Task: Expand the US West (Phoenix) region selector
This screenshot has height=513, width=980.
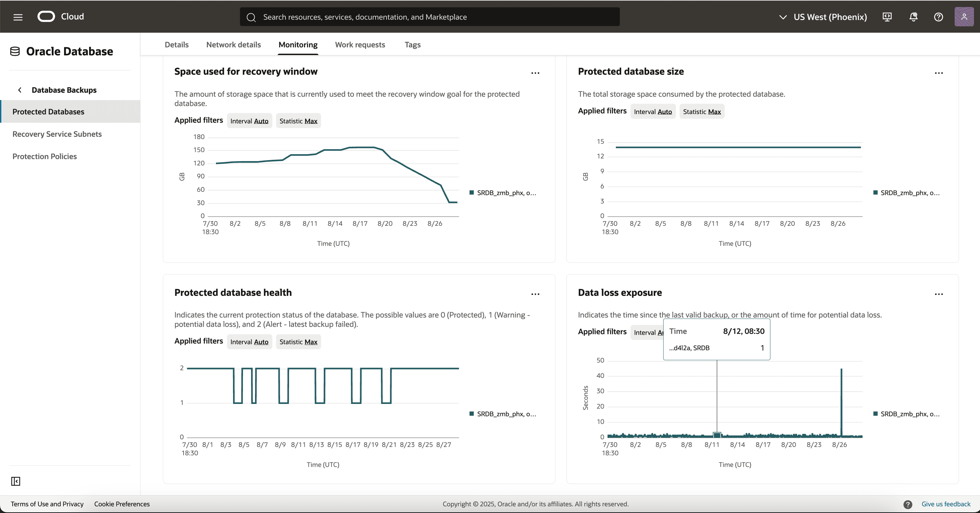Action: (x=823, y=17)
